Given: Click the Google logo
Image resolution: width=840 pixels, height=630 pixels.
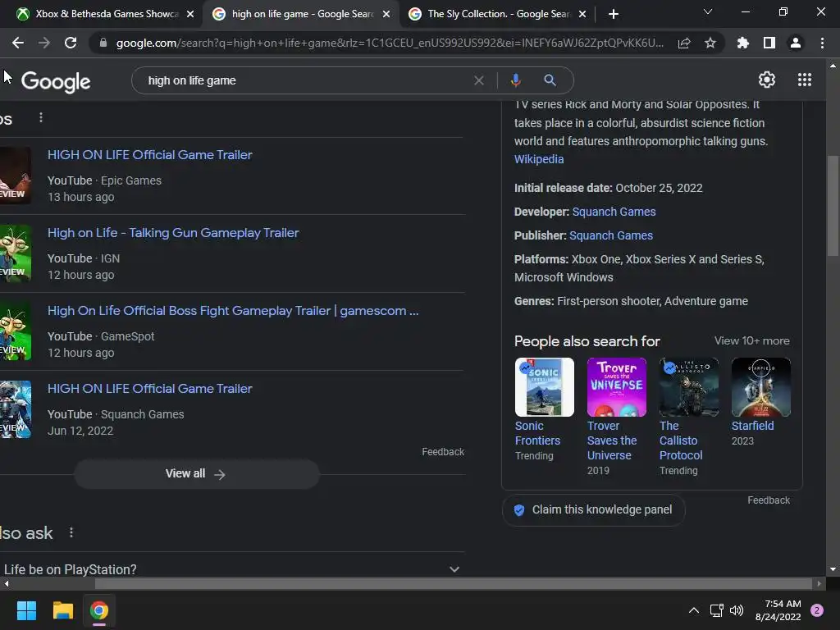Looking at the screenshot, I should [x=56, y=81].
